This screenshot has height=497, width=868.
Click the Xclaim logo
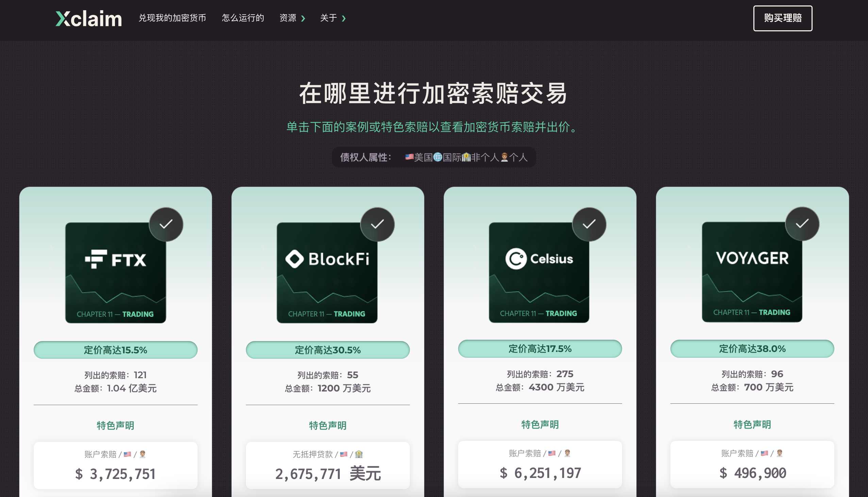point(89,18)
